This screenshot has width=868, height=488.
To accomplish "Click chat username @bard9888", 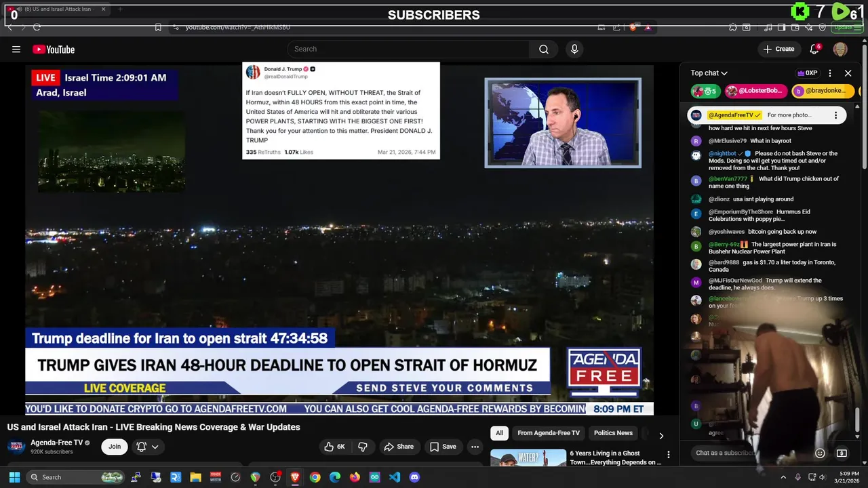I will click(724, 262).
